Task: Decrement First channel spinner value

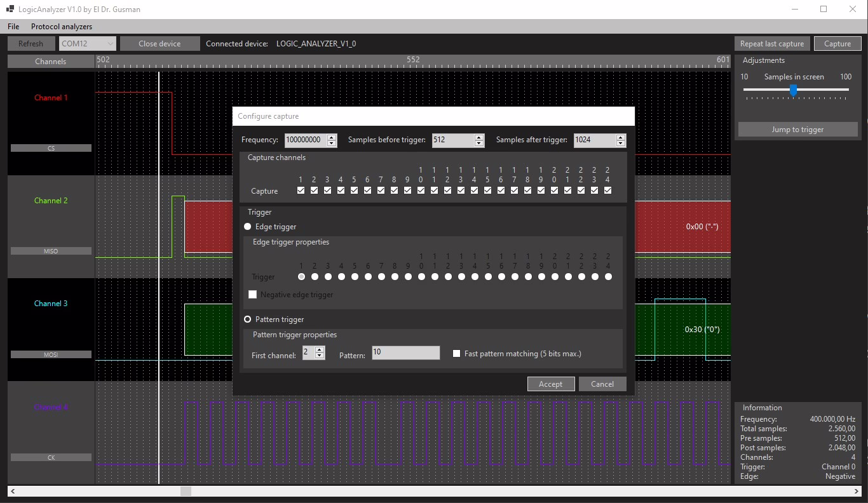Action: (x=320, y=356)
